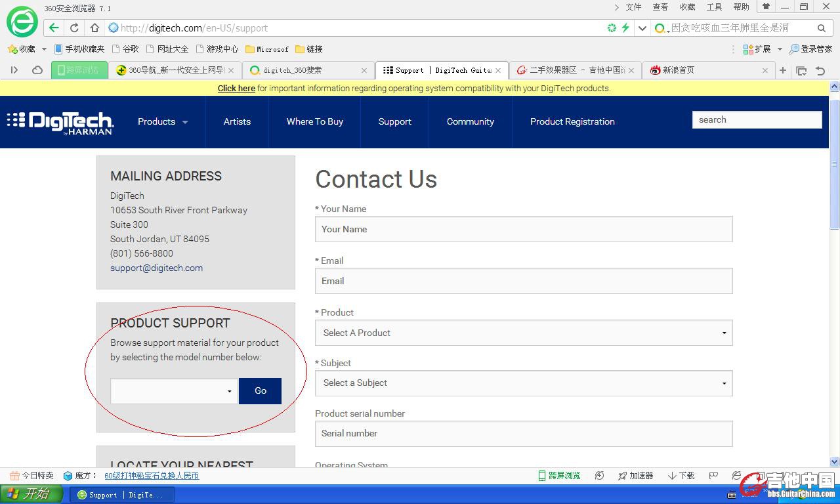This screenshot has height=504, width=840.
Task: Open the Community navigation item
Action: [x=471, y=121]
